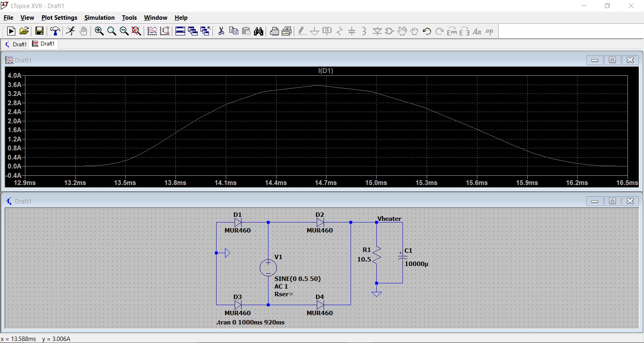The image size is (644, 343).
Task: Switch to the Draft1 waveform tab
Action: (x=43, y=44)
